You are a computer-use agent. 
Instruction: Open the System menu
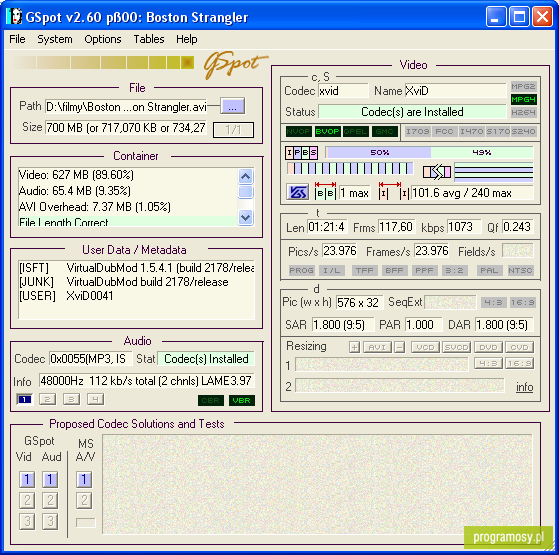click(x=55, y=39)
